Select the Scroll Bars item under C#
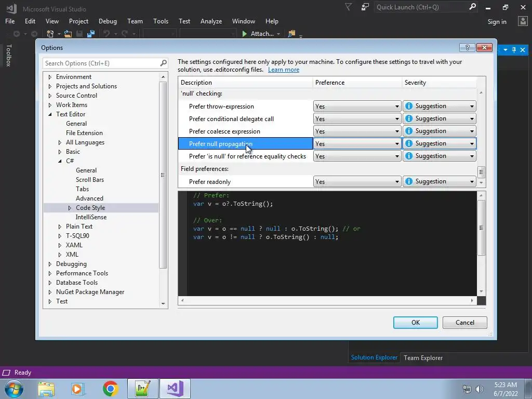Screen dimensions: 532x399 pos(90,180)
